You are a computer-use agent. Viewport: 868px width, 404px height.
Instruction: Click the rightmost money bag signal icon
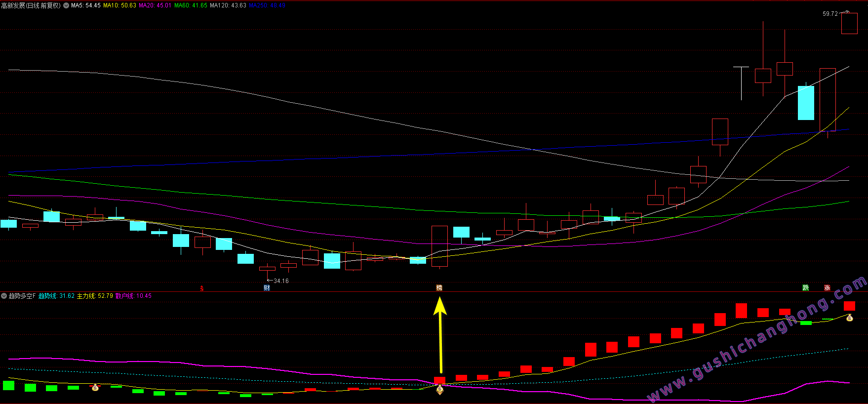pyautogui.click(x=849, y=318)
